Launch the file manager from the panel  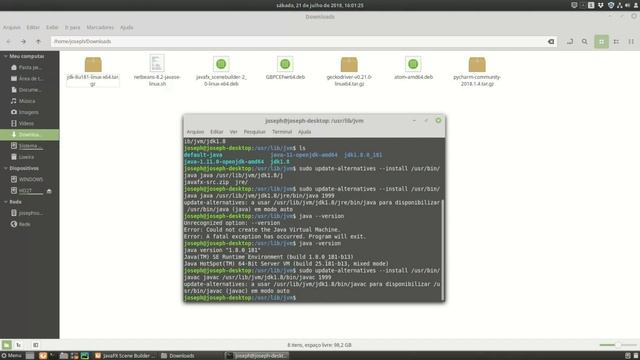coord(64,356)
